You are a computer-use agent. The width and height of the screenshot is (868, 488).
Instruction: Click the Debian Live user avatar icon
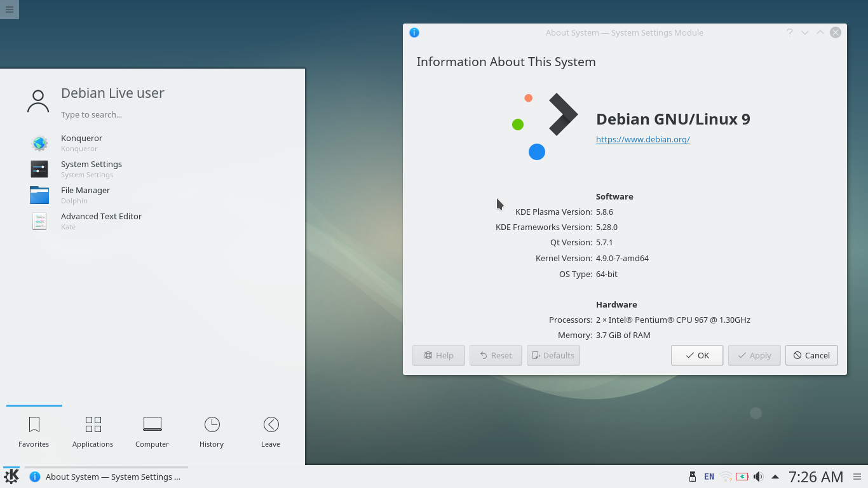point(37,100)
